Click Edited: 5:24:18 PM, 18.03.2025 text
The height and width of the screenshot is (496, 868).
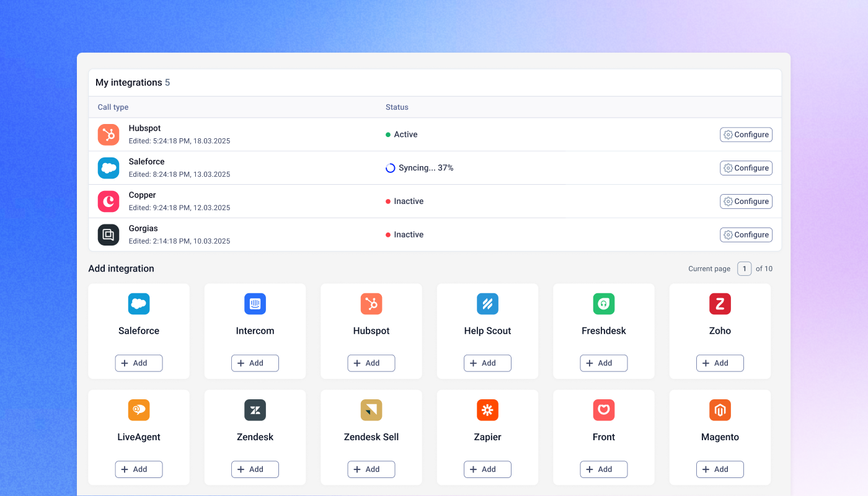pos(179,141)
